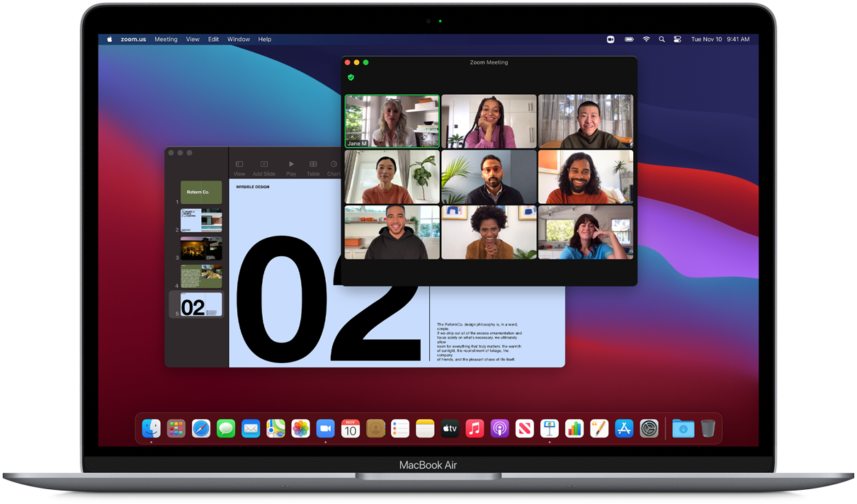Open the Window menu in menu bar
The width and height of the screenshot is (857, 504).
239,40
